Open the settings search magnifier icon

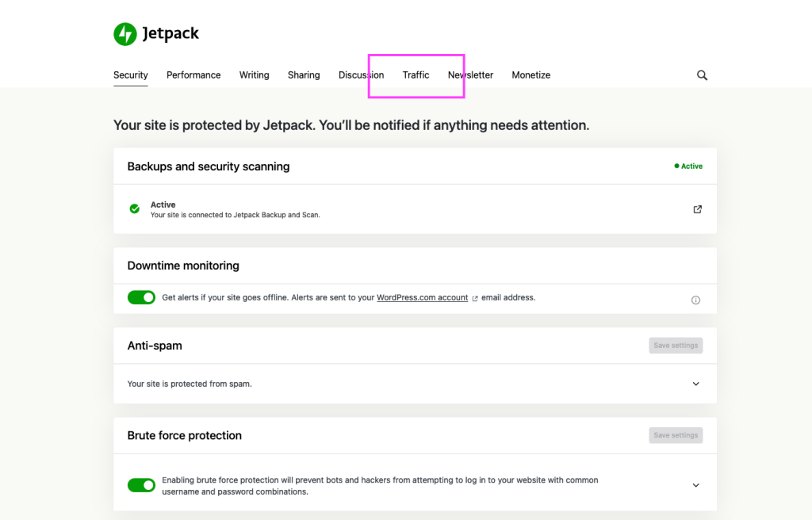coord(702,75)
